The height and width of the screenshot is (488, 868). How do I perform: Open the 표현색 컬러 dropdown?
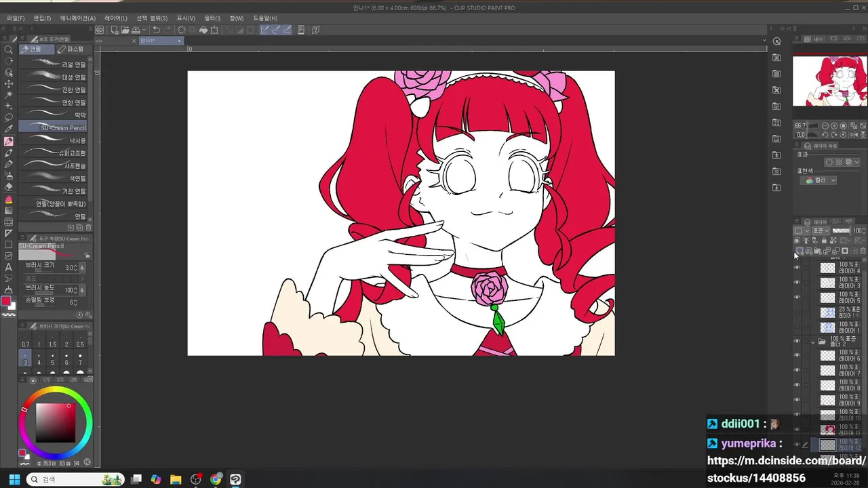818,180
